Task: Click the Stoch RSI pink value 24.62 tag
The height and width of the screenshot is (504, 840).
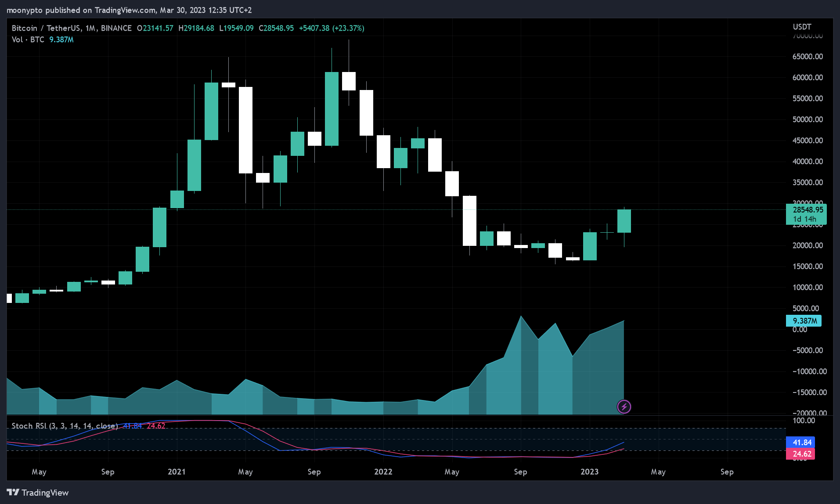Action: point(800,454)
